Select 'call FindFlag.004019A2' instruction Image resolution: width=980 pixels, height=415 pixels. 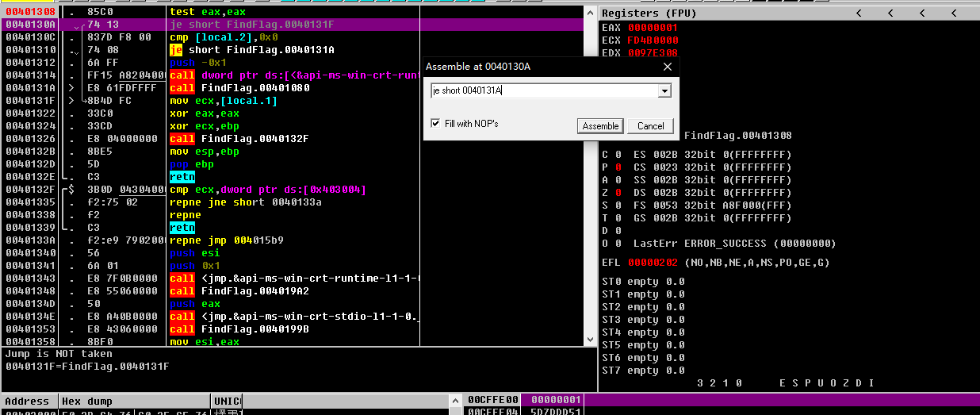click(x=239, y=291)
